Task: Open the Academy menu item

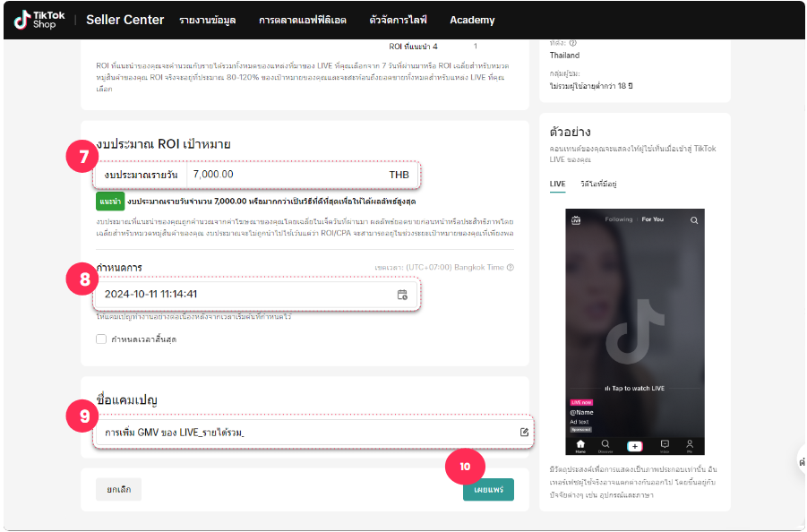Action: (x=471, y=20)
